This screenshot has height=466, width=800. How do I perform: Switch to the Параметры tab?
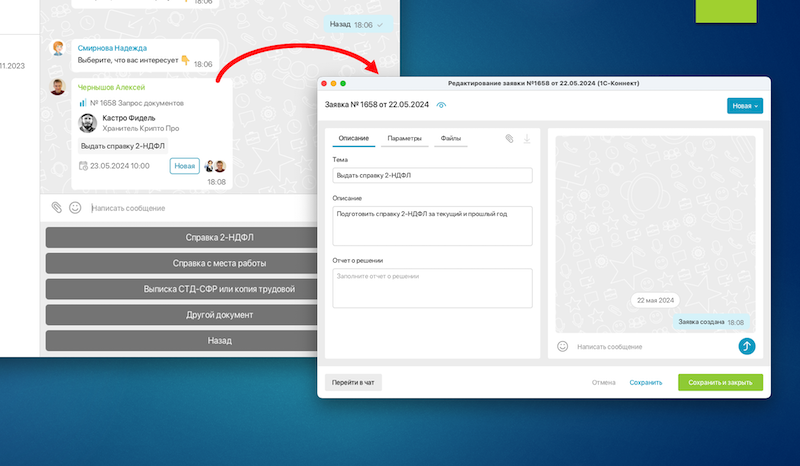[404, 138]
